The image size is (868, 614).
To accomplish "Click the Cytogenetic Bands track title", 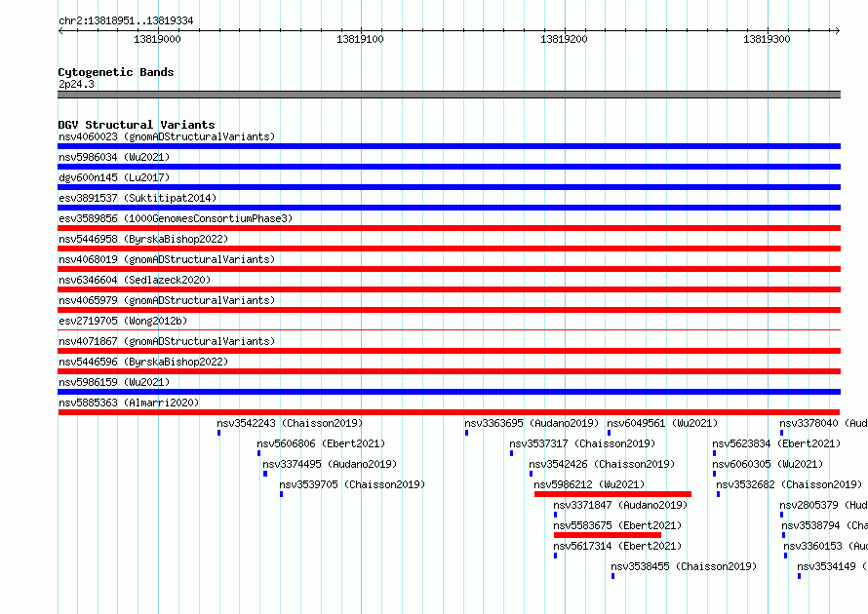I will tap(116, 72).
